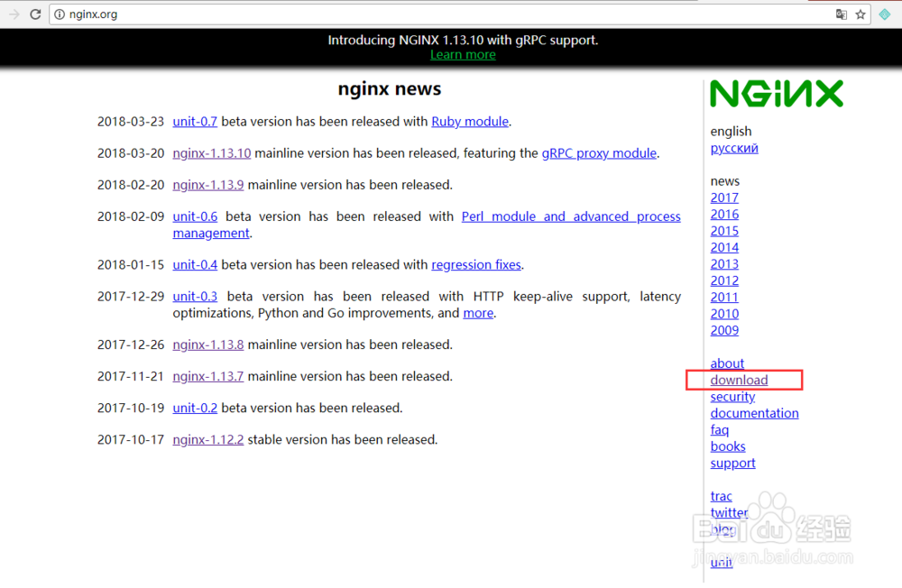Open the 2010 news archive
This screenshot has width=902, height=588.
[724, 314]
